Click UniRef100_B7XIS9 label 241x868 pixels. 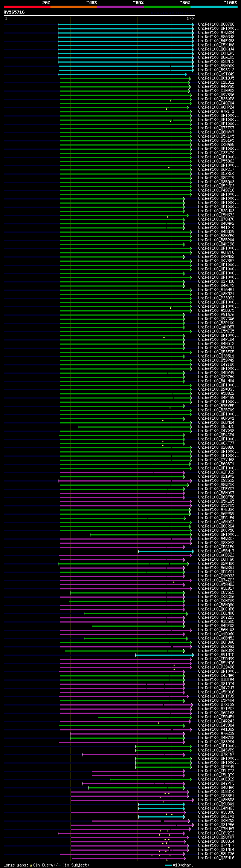coord(216,705)
